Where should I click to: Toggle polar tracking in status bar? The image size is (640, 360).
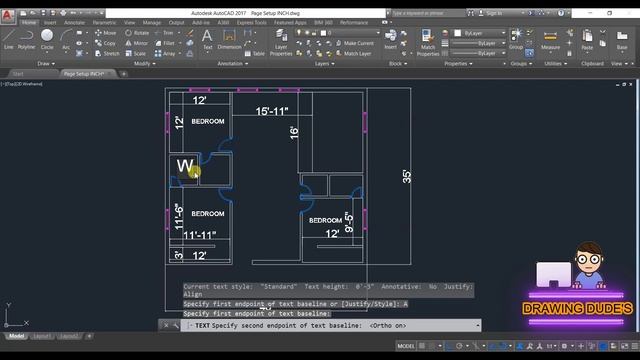tap(459, 346)
